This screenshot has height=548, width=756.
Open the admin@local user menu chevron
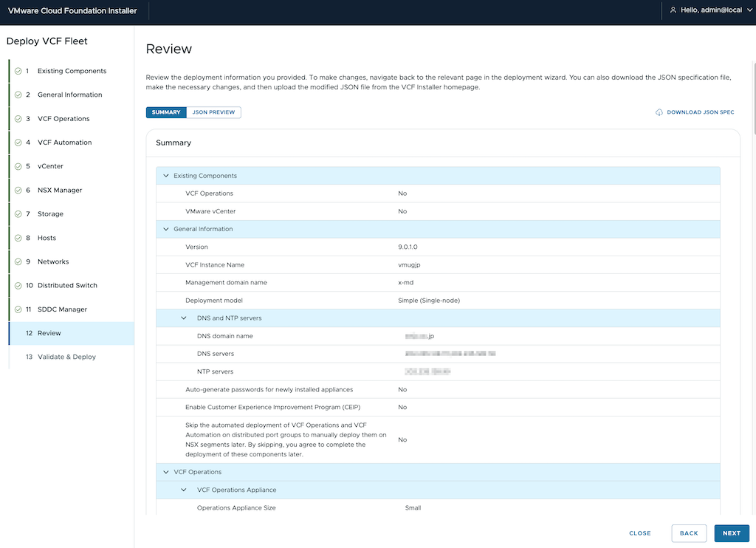pos(750,10)
